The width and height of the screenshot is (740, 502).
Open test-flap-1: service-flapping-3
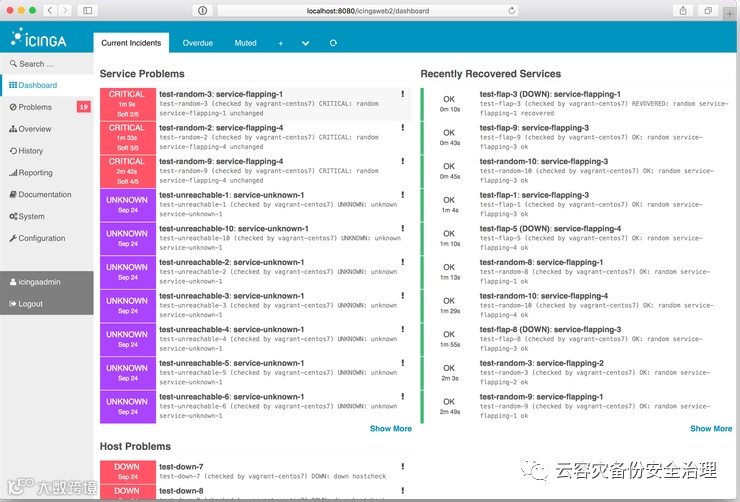534,195
